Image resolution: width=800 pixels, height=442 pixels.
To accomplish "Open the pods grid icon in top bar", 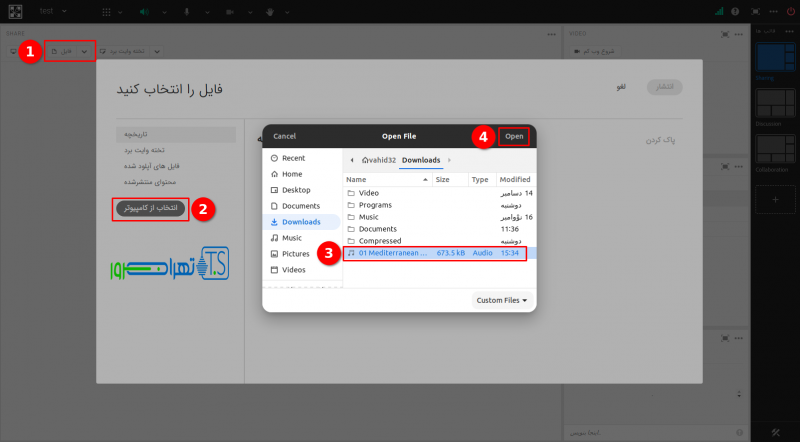I will (106, 12).
